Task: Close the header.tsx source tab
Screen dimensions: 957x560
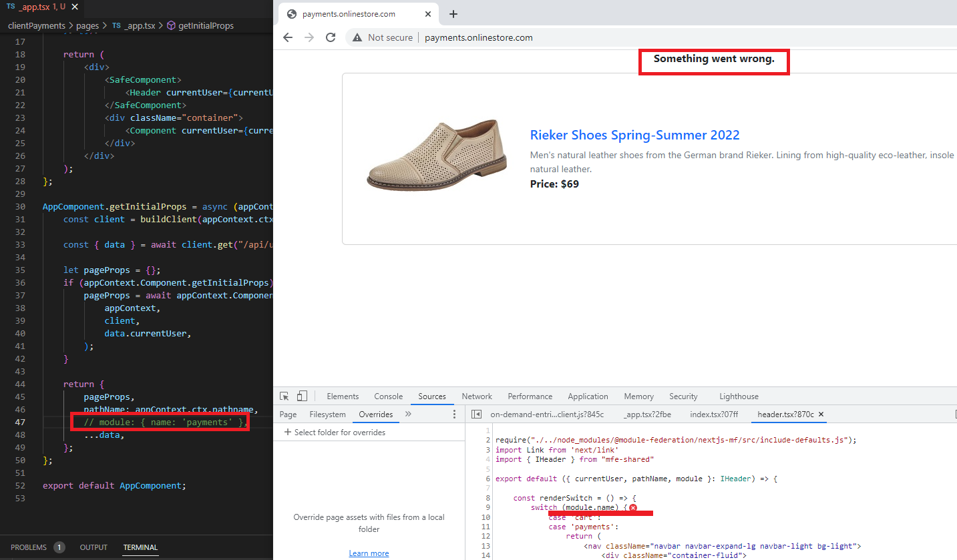Action: [821, 414]
